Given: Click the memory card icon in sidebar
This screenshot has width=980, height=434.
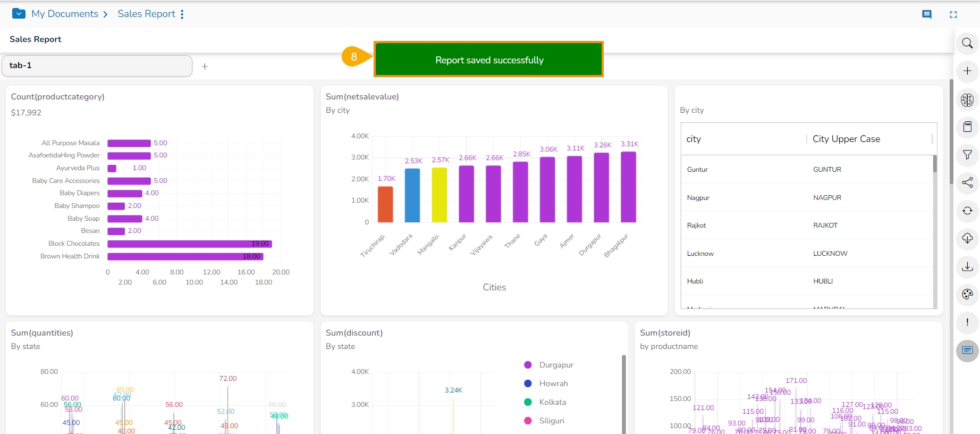Looking at the screenshot, I should coord(967,127).
